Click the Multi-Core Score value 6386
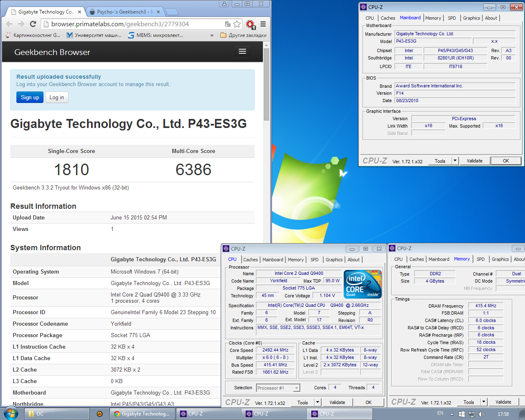The image size is (525, 420). (194, 169)
